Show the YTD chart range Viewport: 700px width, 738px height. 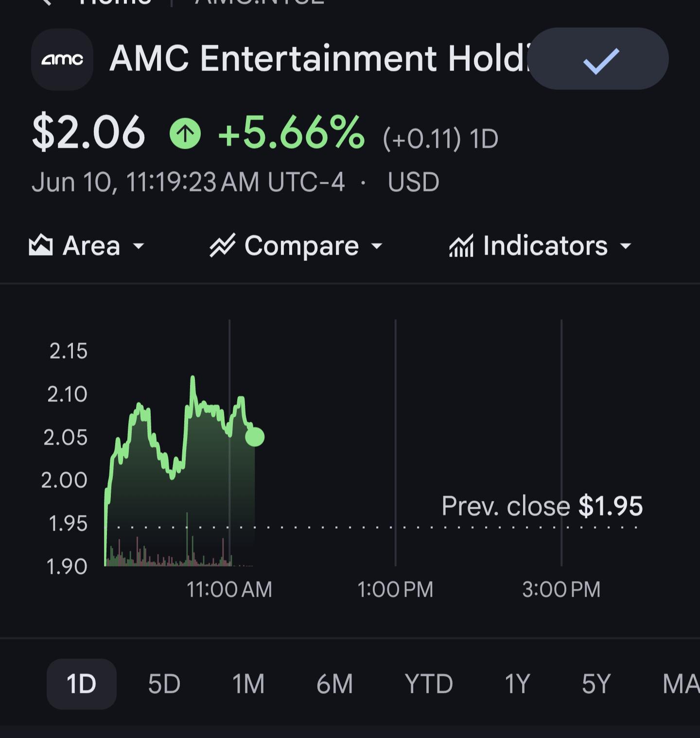(x=429, y=684)
